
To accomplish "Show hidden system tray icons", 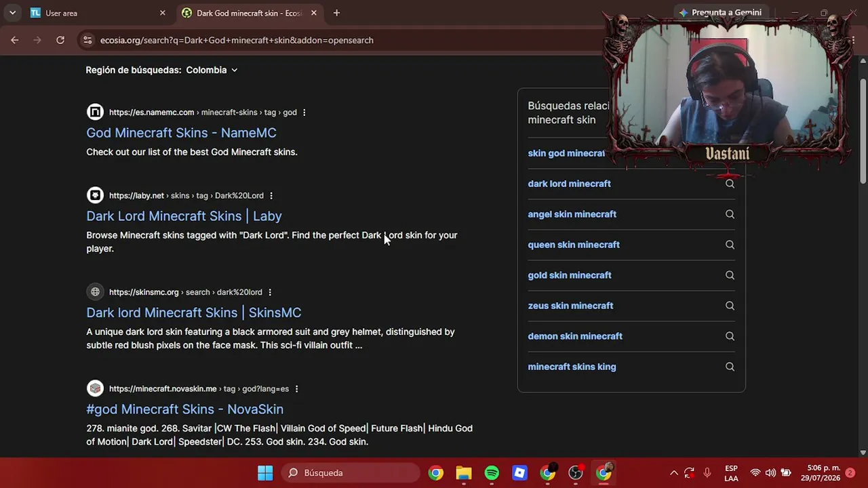I will point(673,473).
